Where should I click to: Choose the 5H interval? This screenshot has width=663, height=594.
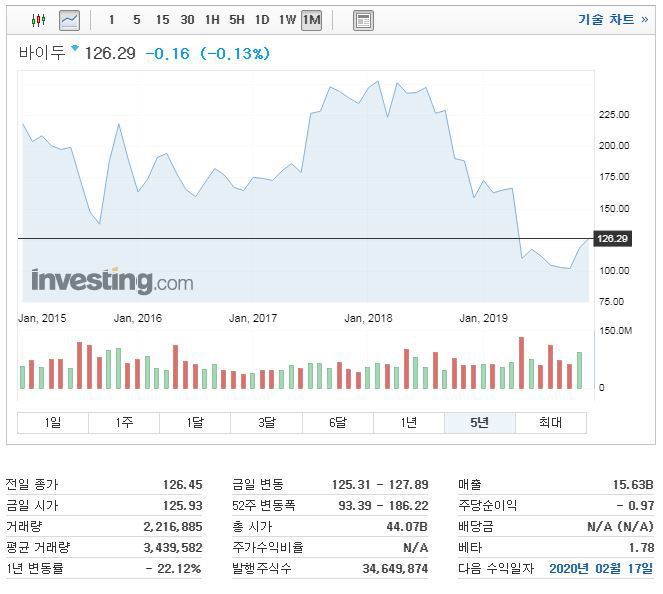[237, 19]
